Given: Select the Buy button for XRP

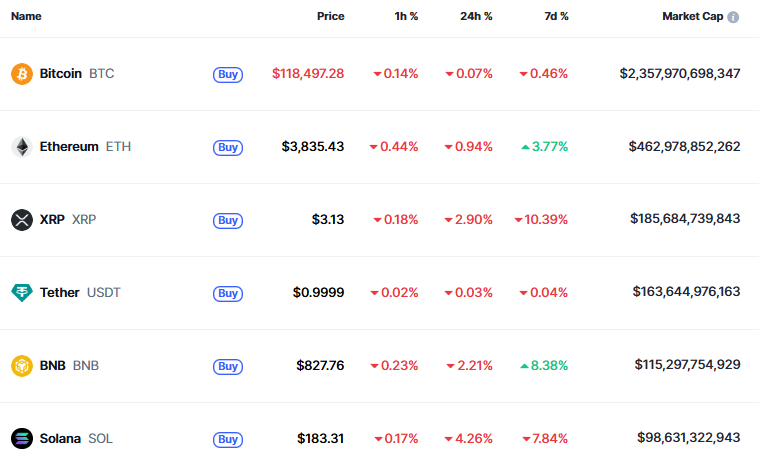Looking at the screenshot, I should 228,221.
